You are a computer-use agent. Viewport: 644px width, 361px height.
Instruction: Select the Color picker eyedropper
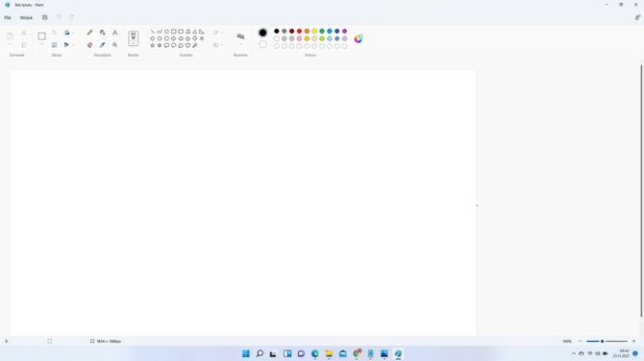tap(102, 45)
